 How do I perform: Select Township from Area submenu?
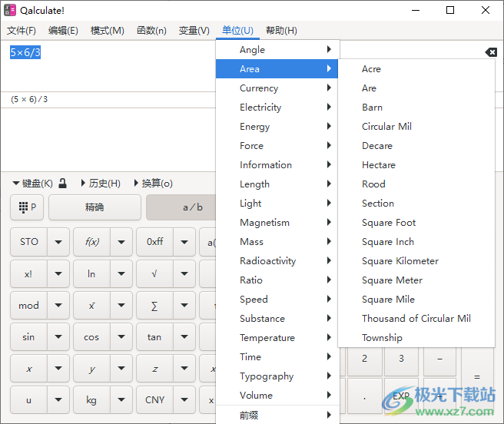click(x=416, y=337)
